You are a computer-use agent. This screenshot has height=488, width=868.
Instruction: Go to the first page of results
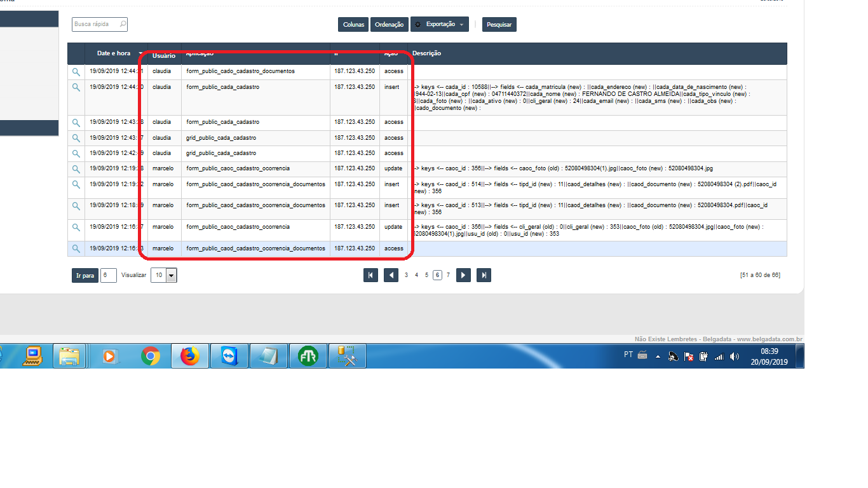tap(370, 275)
